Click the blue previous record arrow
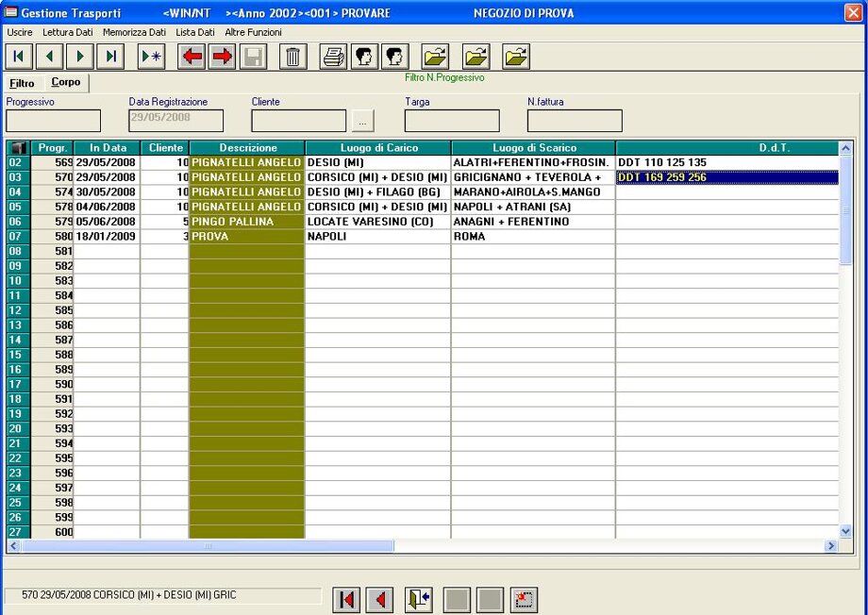 (x=49, y=57)
